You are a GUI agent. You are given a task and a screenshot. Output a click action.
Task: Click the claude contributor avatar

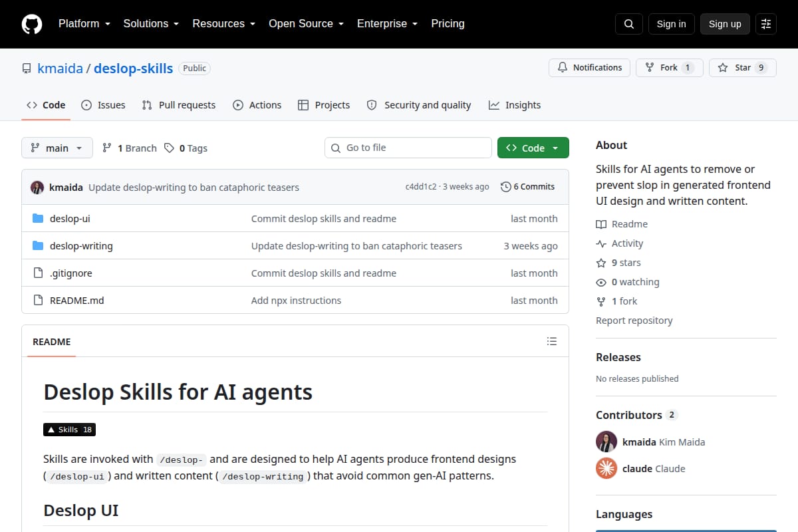point(606,468)
